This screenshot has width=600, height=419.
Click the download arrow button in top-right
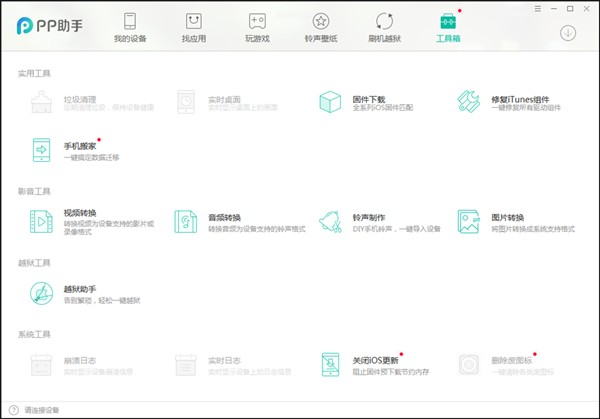click(x=568, y=32)
